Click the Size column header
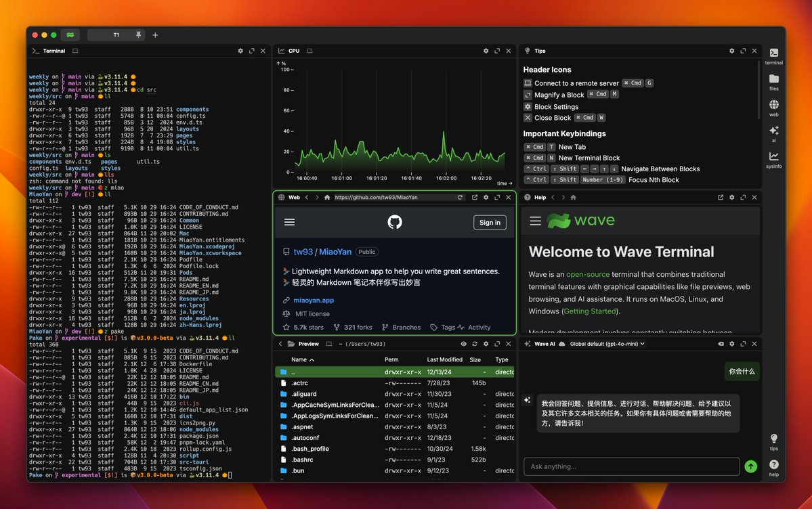The width and height of the screenshot is (812, 509). coord(475,359)
